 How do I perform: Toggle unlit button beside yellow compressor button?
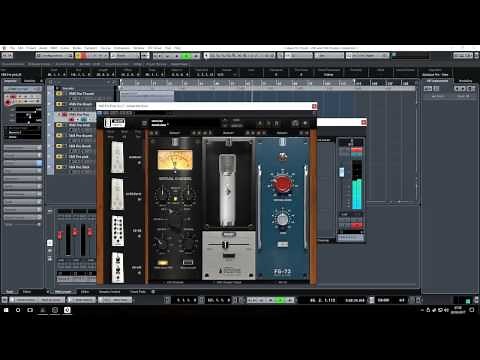pyautogui.click(x=188, y=262)
